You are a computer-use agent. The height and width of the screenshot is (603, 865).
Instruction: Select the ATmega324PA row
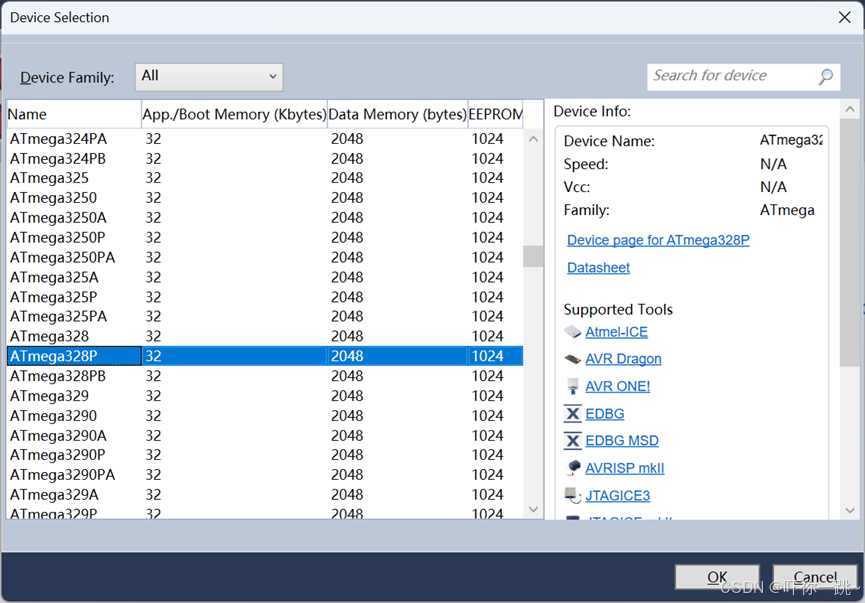click(265, 138)
